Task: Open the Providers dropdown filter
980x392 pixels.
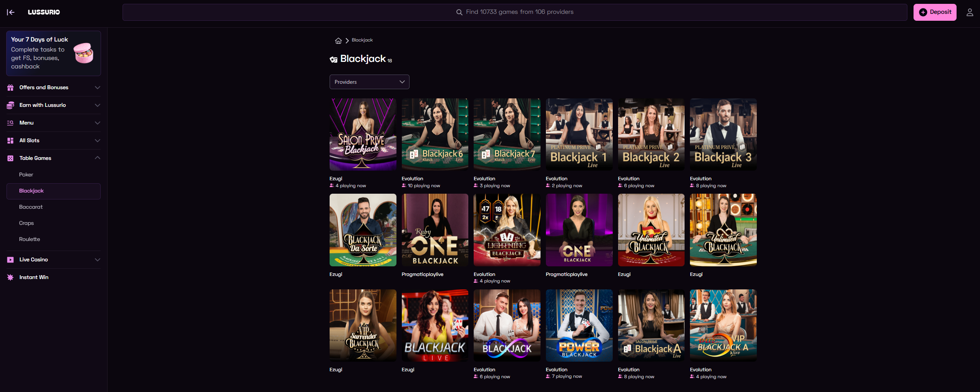Action: (x=369, y=82)
